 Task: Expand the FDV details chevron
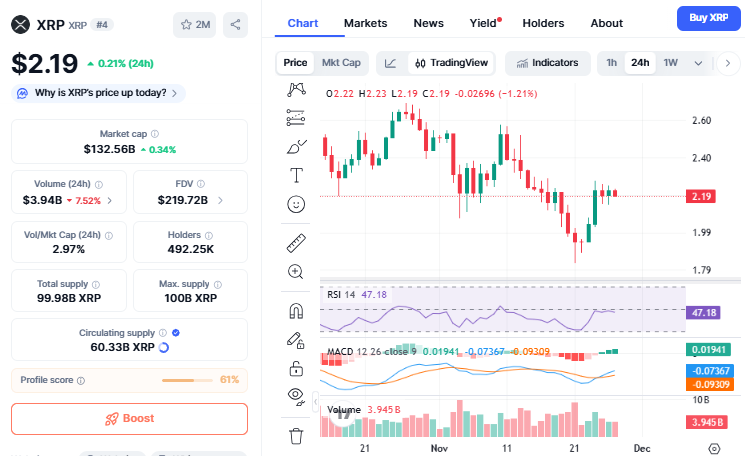pos(220,200)
